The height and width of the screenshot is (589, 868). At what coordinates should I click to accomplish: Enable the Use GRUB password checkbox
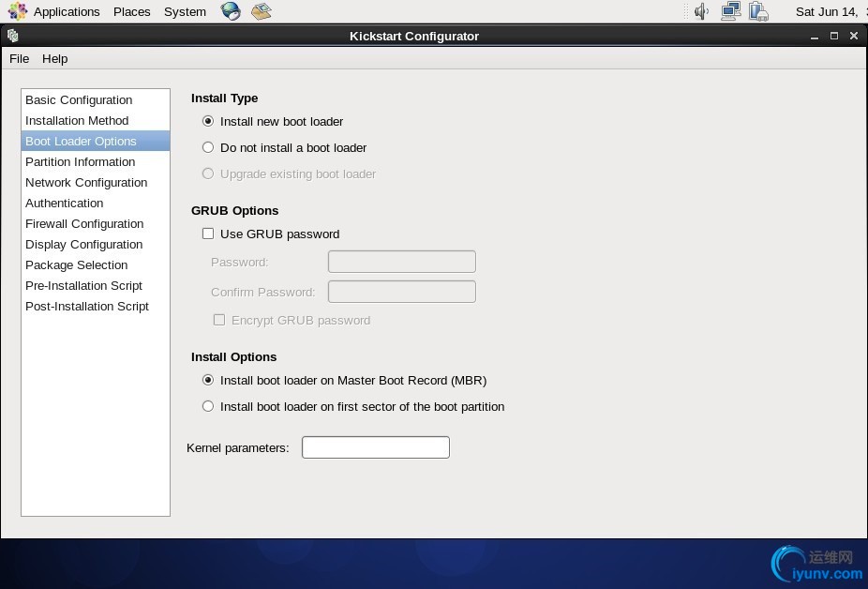point(208,234)
